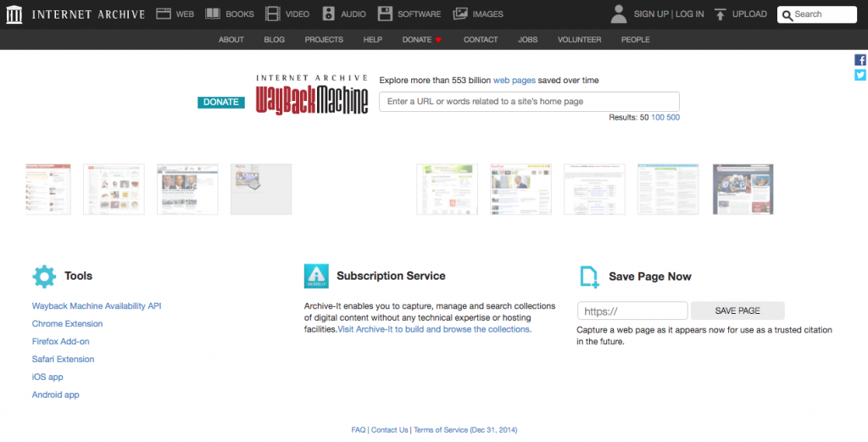The height and width of the screenshot is (442, 868).
Task: Open the product grid site thumbnail
Action: tap(114, 189)
